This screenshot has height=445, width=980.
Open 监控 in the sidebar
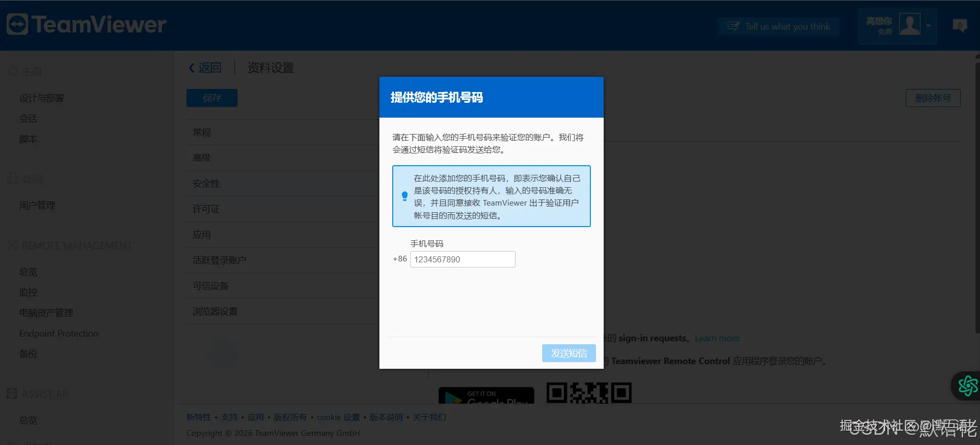coord(28,293)
